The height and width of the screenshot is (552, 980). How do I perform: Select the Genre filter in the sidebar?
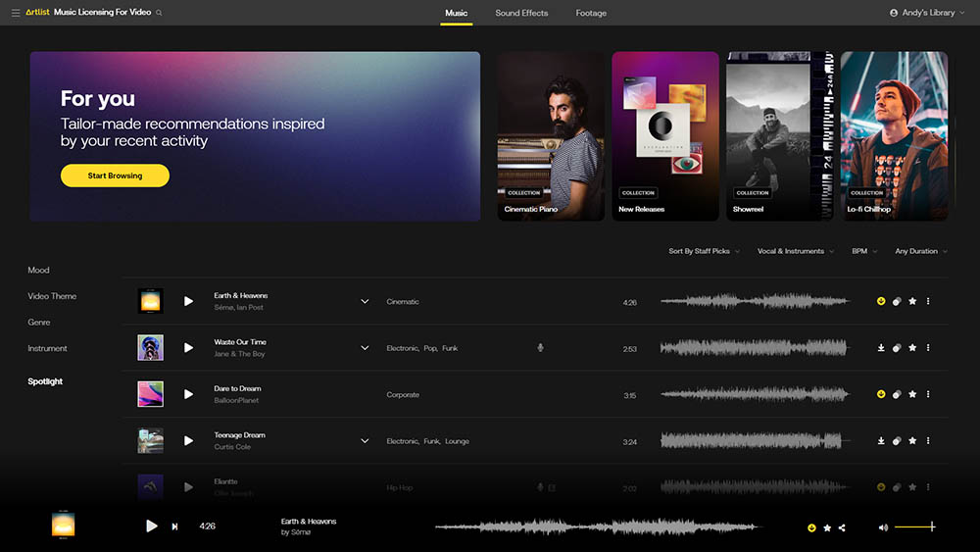point(39,323)
